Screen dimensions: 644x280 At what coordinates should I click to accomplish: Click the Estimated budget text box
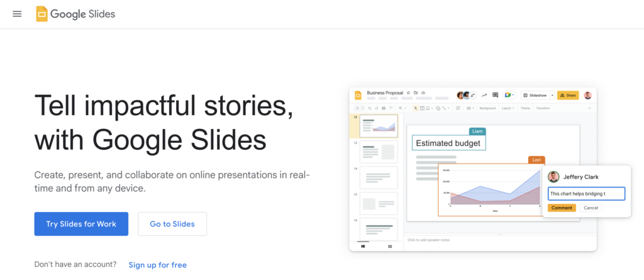tap(449, 143)
